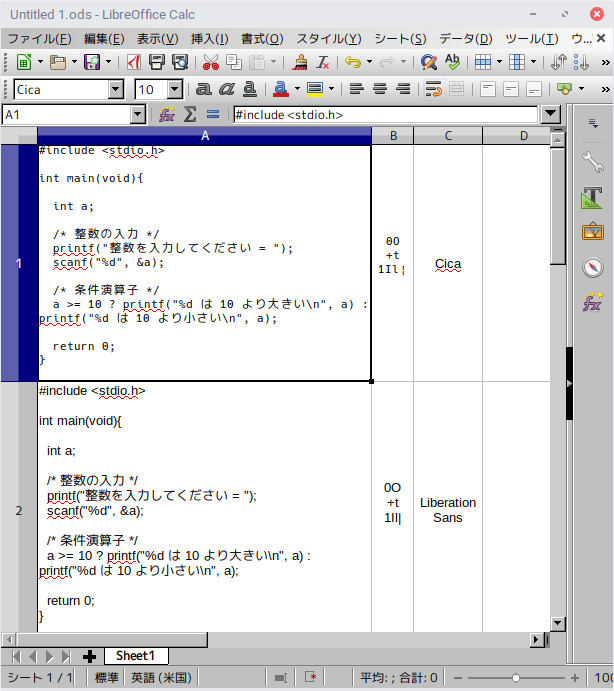Open the 書式(O) menu
Screen dimensions: 614x691
point(262,39)
